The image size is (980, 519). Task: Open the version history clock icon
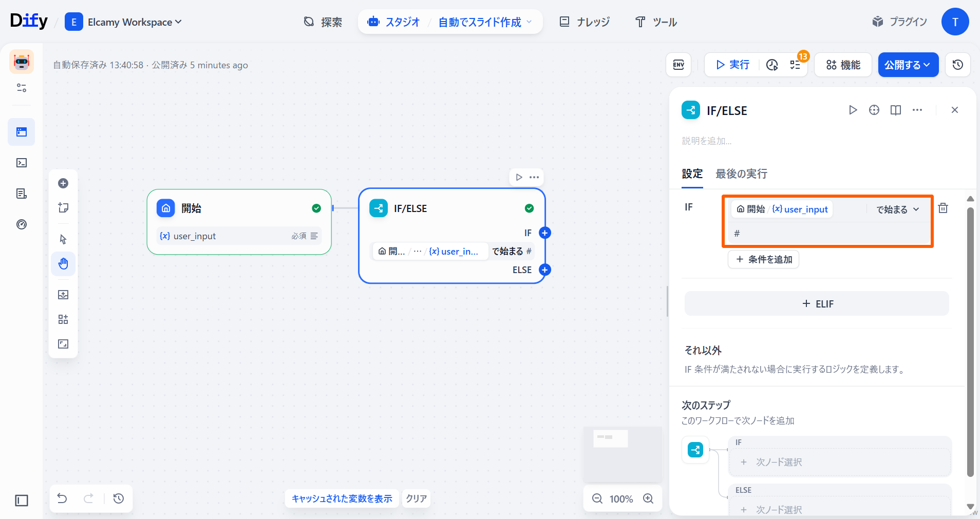pos(957,65)
